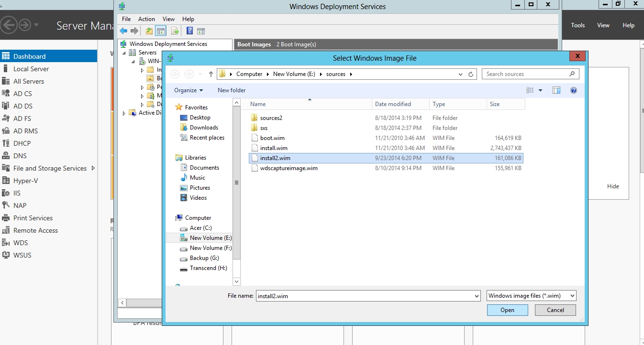Click the Export List toolbar icon
644x345 pixels.
click(175, 31)
